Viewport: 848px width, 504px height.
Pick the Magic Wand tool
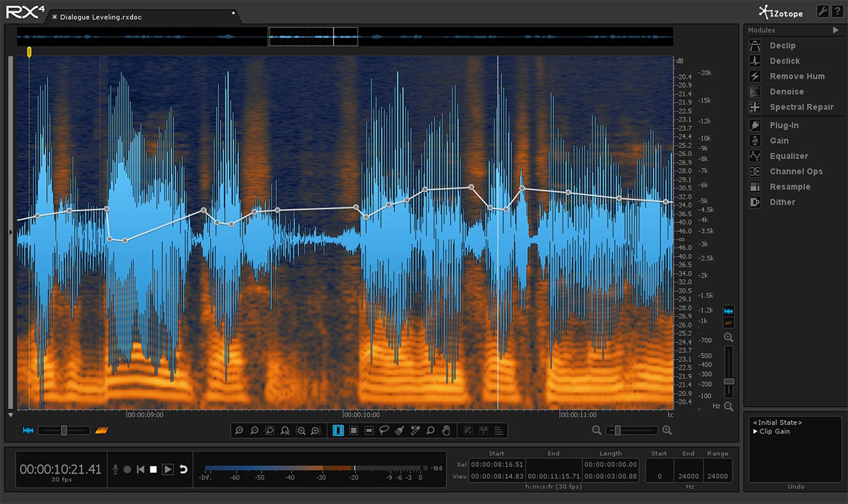click(415, 430)
